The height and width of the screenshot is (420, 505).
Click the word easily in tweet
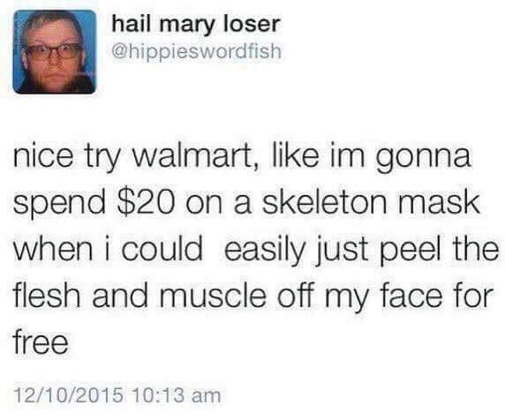pyautogui.click(x=264, y=250)
